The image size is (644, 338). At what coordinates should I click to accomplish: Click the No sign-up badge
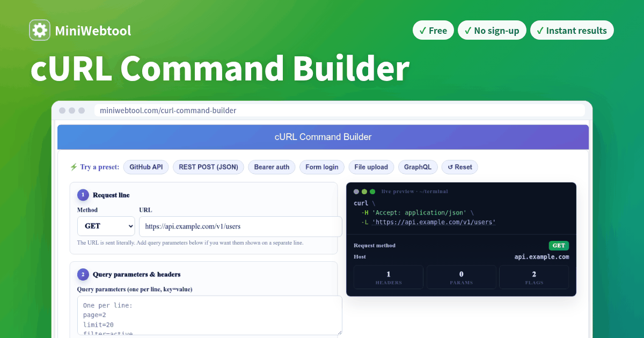point(492,31)
